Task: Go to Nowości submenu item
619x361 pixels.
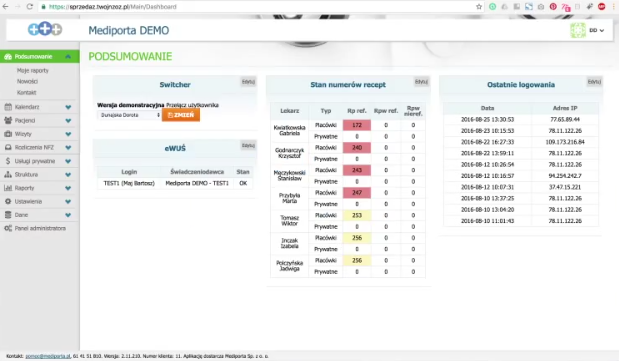Action: (27, 81)
